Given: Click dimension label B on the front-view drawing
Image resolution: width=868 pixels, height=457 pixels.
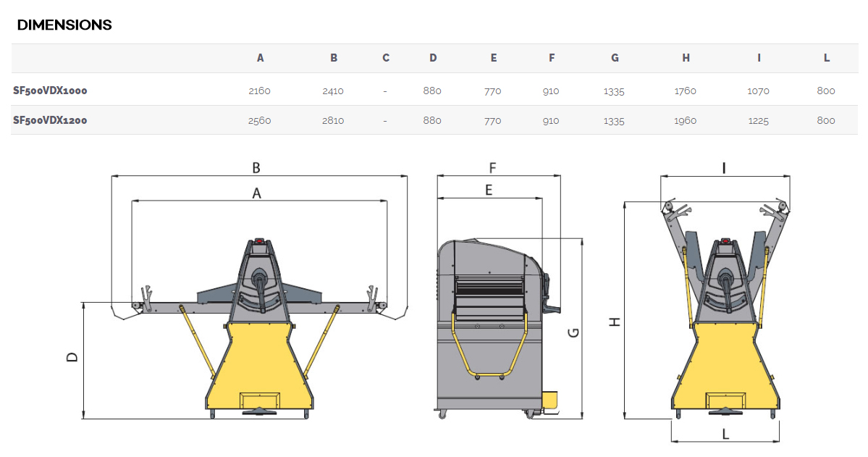Looking at the screenshot, I should click(x=256, y=168).
